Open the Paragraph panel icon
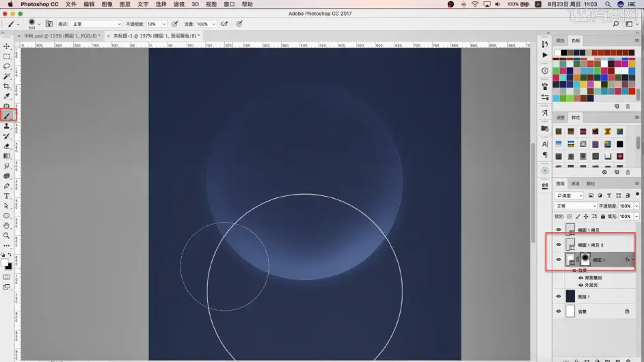The height and width of the screenshot is (362, 644). pyautogui.click(x=545, y=155)
